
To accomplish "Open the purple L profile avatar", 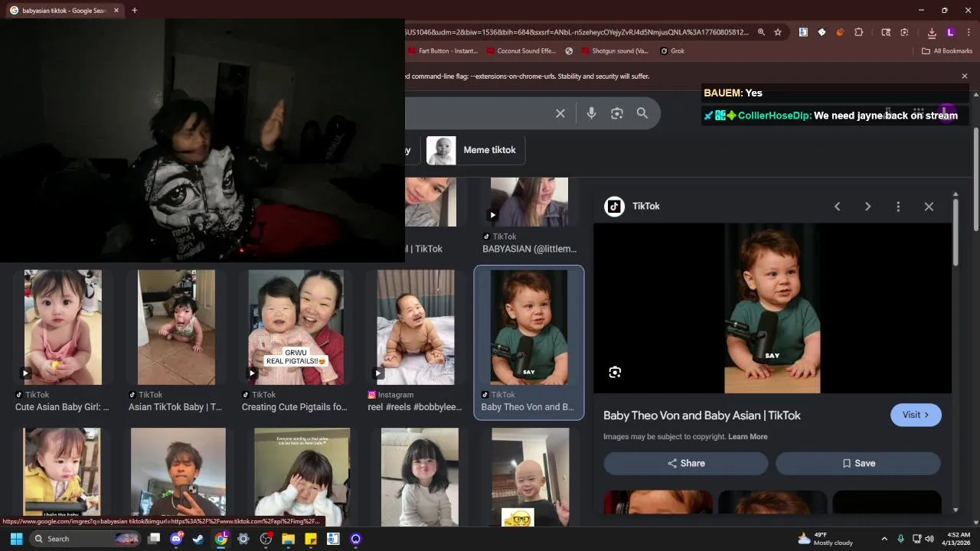I will (x=950, y=32).
